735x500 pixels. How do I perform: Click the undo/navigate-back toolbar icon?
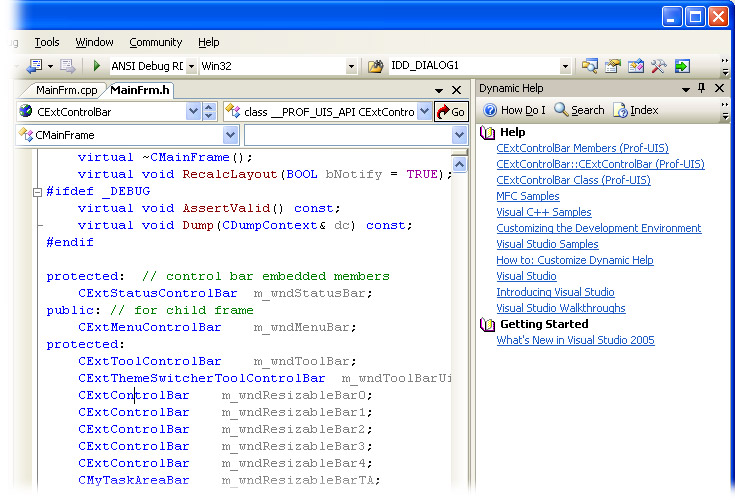coord(35,66)
